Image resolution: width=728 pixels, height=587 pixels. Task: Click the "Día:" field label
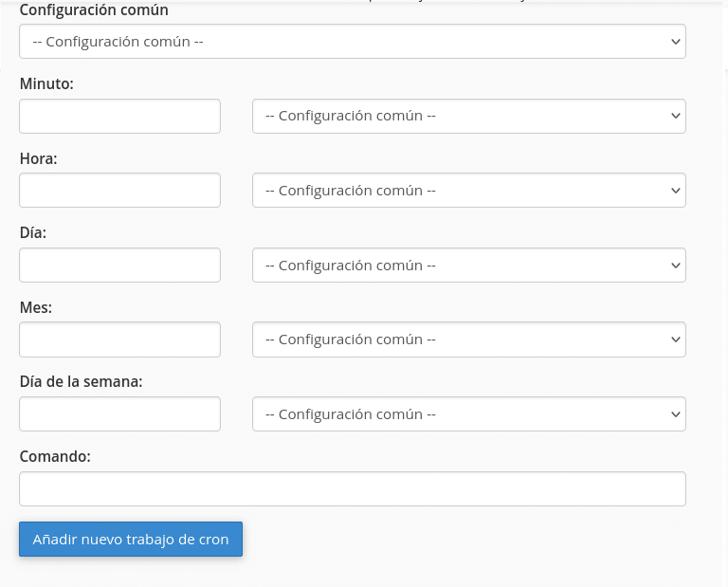pos(32,233)
